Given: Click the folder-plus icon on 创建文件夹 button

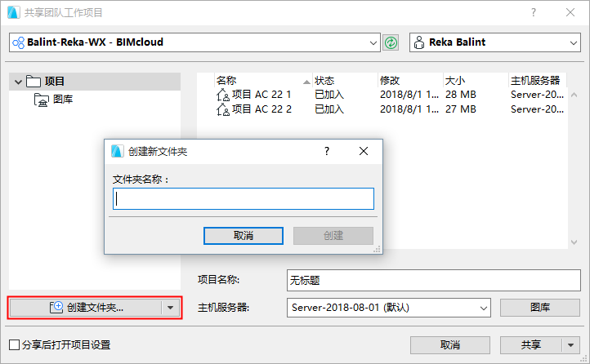Looking at the screenshot, I should (x=56, y=307).
